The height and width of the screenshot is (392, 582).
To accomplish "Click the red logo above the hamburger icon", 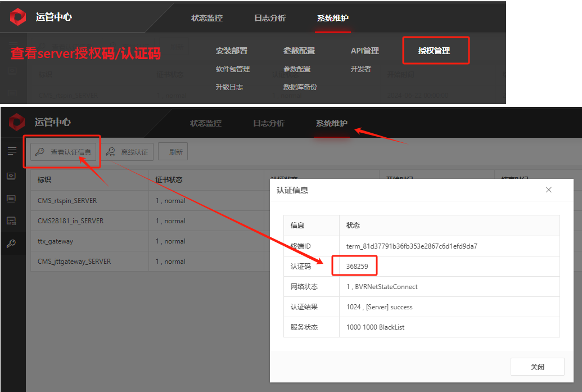I will tap(17, 122).
